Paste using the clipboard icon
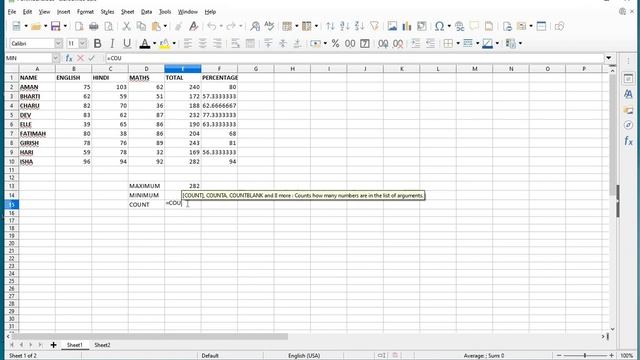This screenshot has height=360, width=640. (x=156, y=27)
